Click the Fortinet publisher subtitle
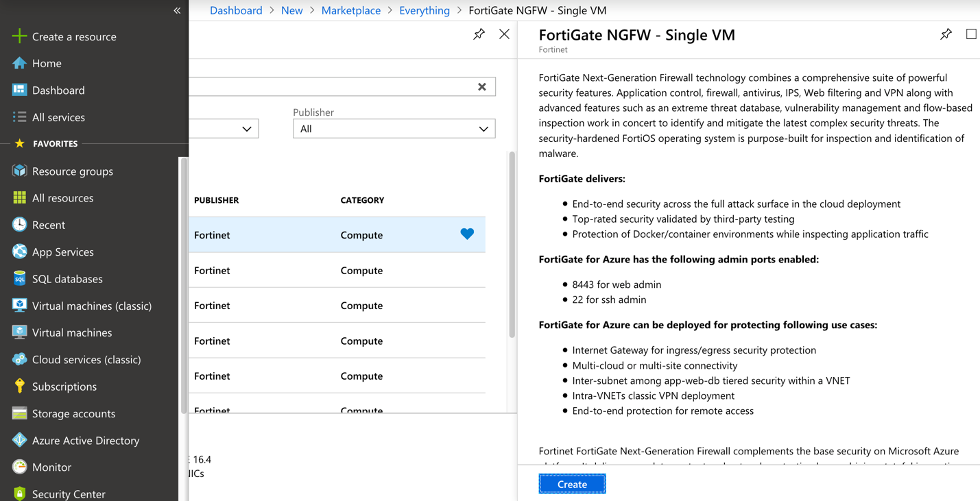Image resolution: width=980 pixels, height=501 pixels. [553, 49]
